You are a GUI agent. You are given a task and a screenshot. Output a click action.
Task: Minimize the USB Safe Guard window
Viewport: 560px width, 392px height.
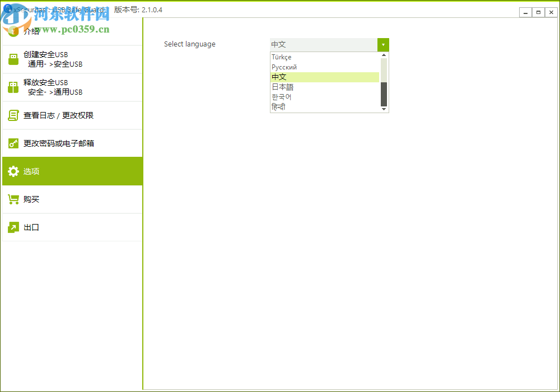[x=525, y=12]
